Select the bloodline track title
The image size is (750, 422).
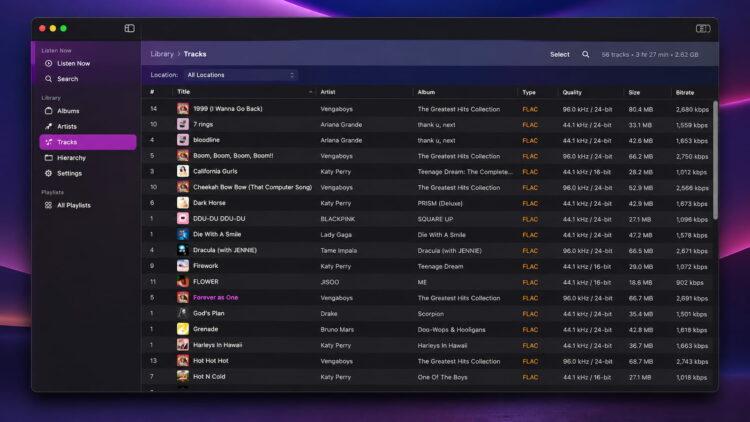click(206, 140)
